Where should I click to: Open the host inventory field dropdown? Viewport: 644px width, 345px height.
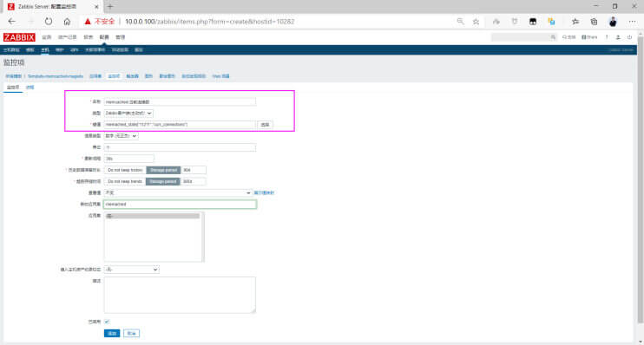[x=131, y=270]
